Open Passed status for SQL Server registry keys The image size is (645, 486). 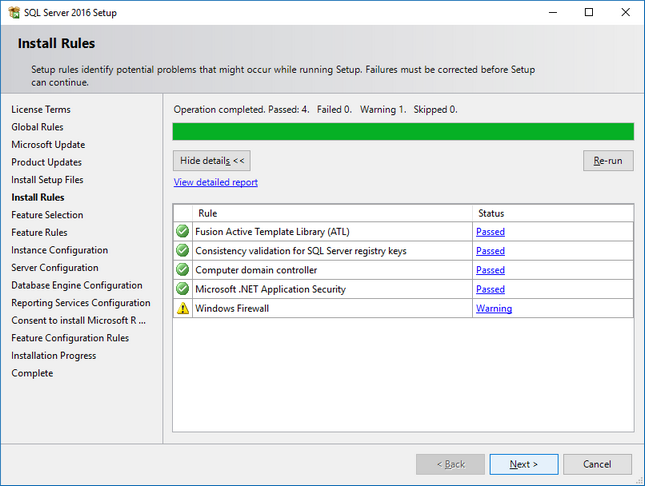[x=490, y=251]
